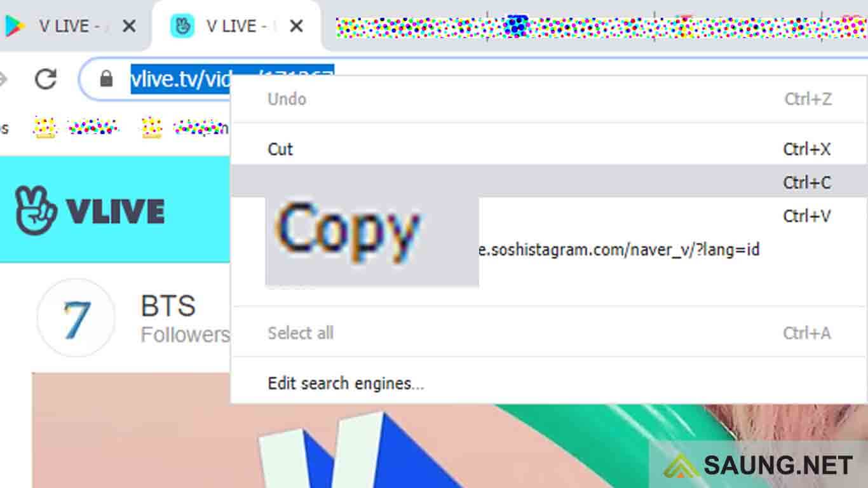Click Google Play favicon on first tab
This screenshot has width=868, height=488.
(14, 26)
